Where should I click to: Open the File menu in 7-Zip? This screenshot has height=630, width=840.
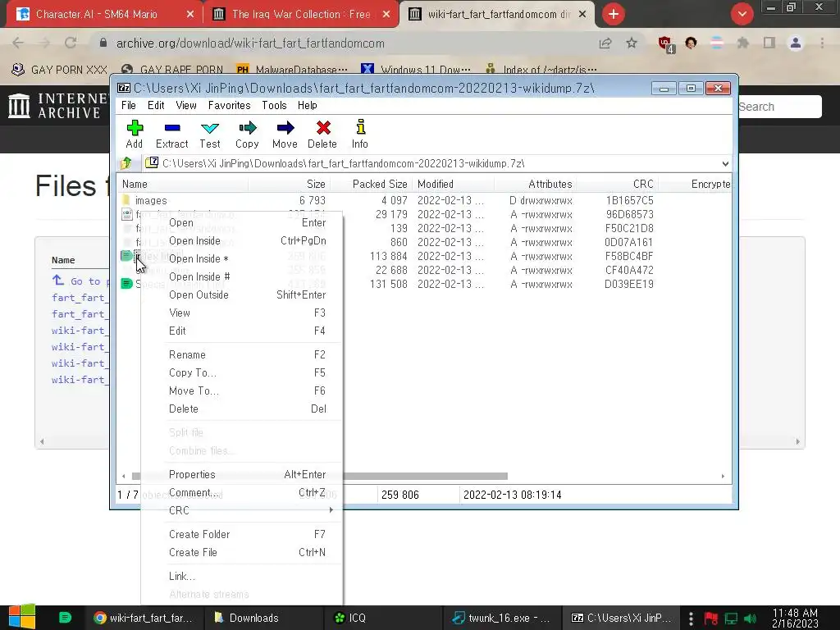[129, 105]
